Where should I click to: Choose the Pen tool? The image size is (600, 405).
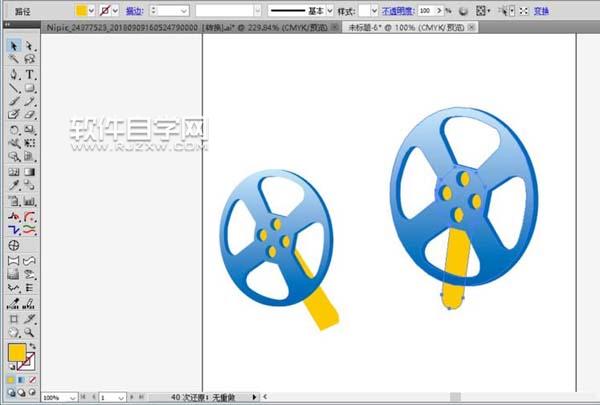click(14, 74)
